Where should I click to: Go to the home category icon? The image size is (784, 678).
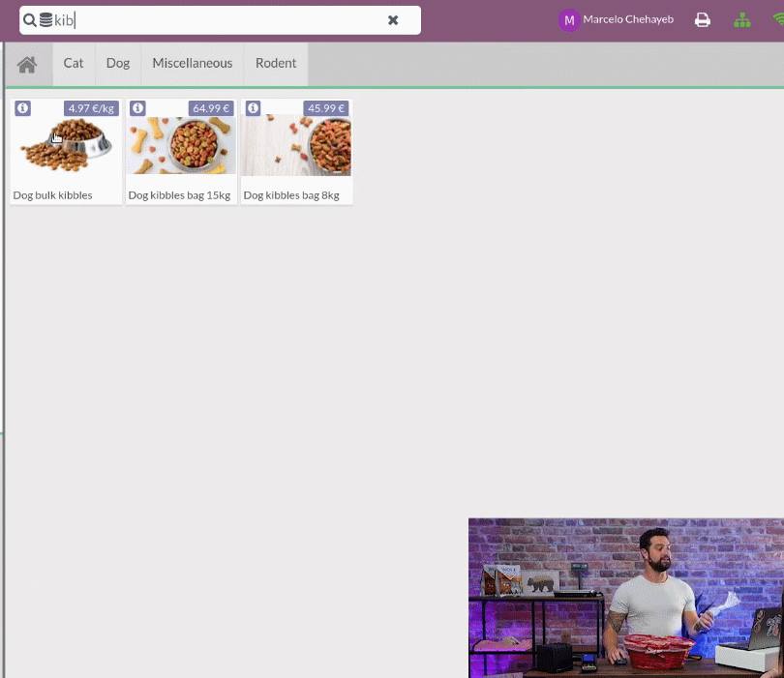(27, 65)
